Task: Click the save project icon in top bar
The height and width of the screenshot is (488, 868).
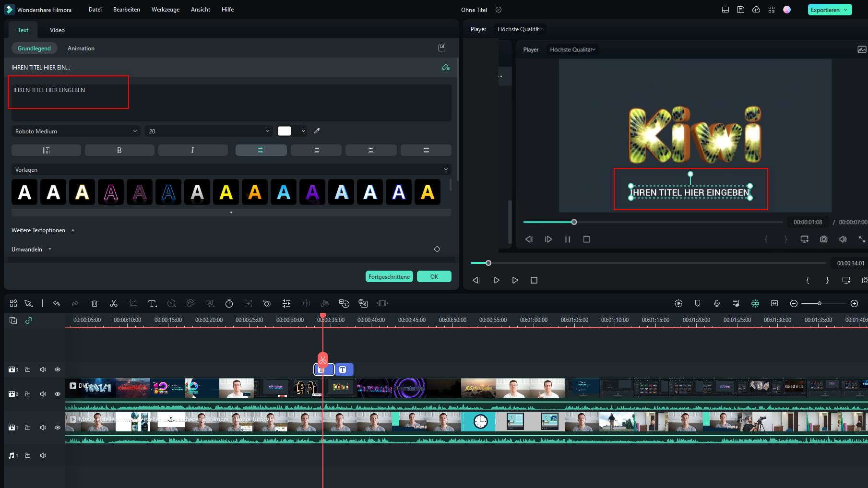Action: point(741,10)
